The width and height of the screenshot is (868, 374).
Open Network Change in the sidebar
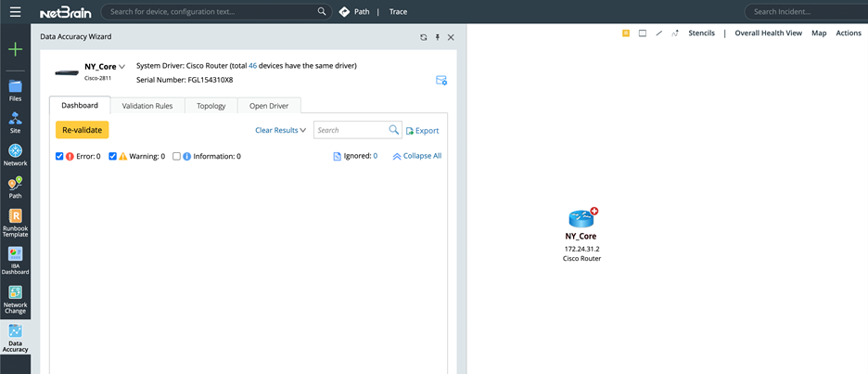[x=16, y=300]
